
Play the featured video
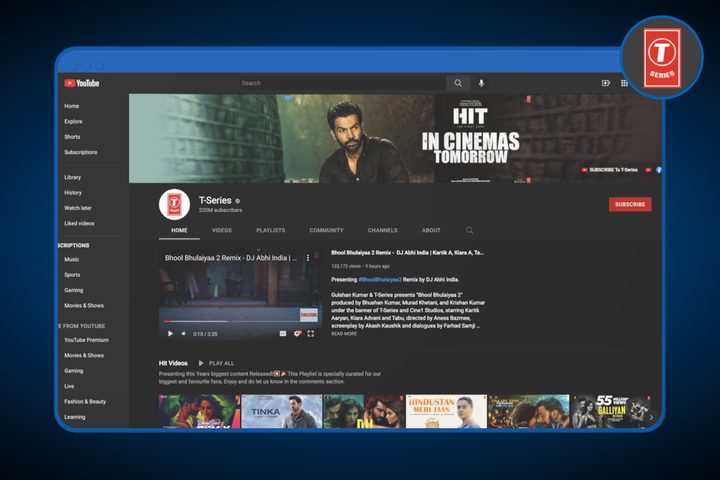click(170, 333)
